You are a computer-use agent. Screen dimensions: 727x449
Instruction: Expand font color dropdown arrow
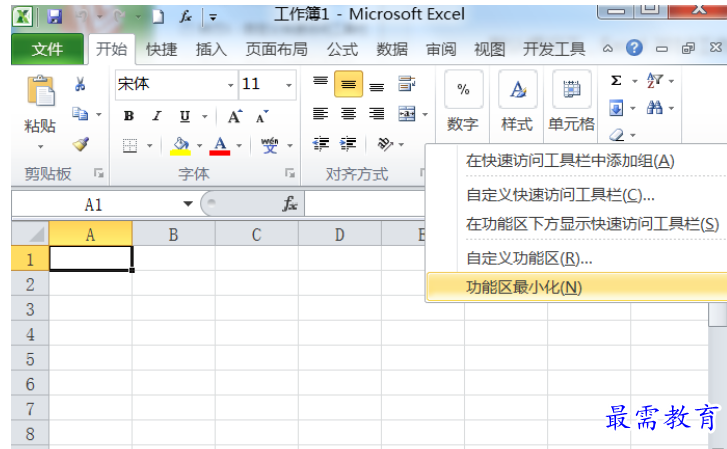(x=239, y=146)
